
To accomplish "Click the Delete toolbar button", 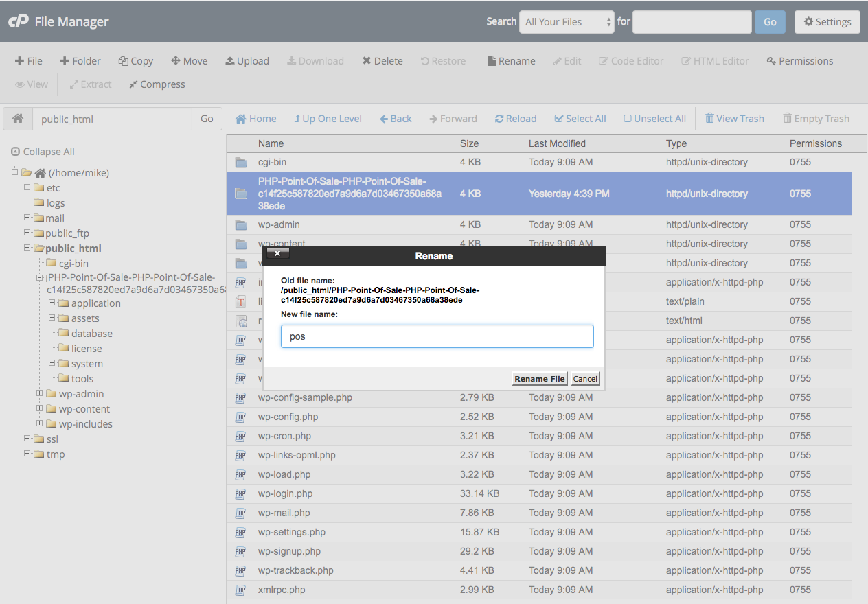I will tap(382, 61).
